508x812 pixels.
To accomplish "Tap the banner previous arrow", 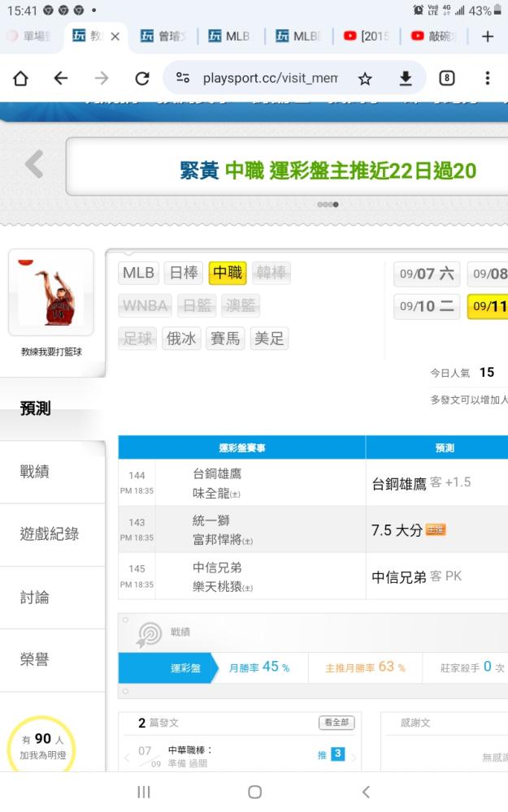I will 34,164.
